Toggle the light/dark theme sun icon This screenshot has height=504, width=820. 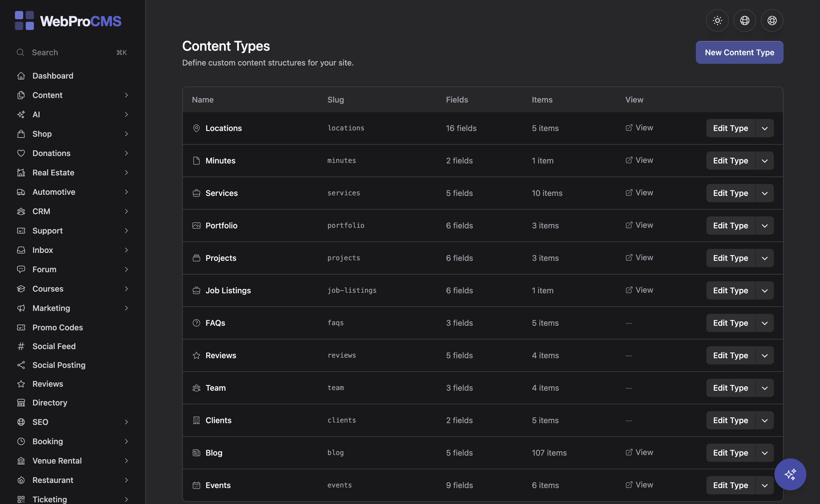click(717, 20)
